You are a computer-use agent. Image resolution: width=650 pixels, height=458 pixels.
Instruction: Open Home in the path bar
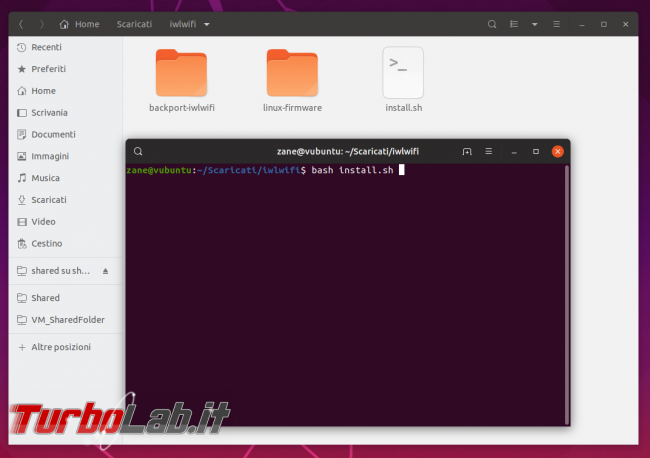[x=79, y=24]
